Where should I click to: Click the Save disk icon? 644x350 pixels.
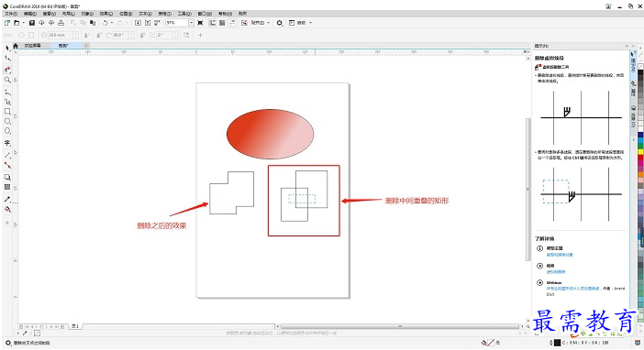pyautogui.click(x=31, y=23)
